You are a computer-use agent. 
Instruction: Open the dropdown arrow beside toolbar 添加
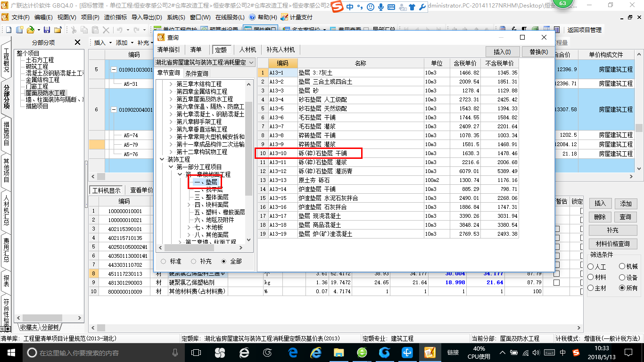click(x=132, y=43)
